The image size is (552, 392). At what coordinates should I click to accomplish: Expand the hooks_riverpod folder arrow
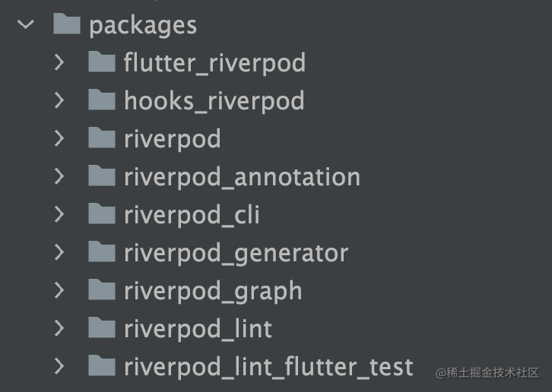[x=59, y=100]
